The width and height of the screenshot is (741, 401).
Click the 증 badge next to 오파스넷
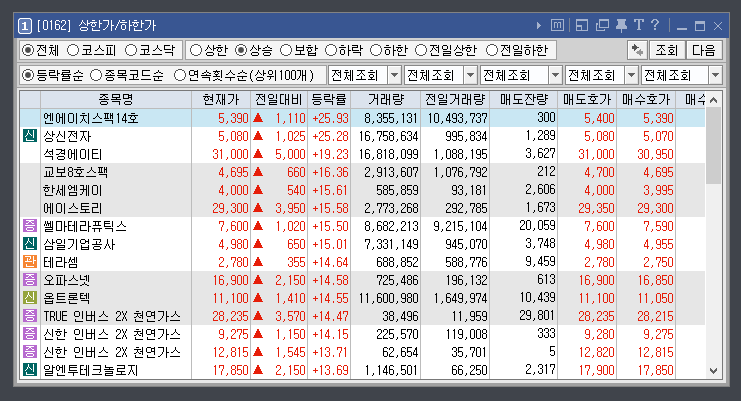click(30, 280)
